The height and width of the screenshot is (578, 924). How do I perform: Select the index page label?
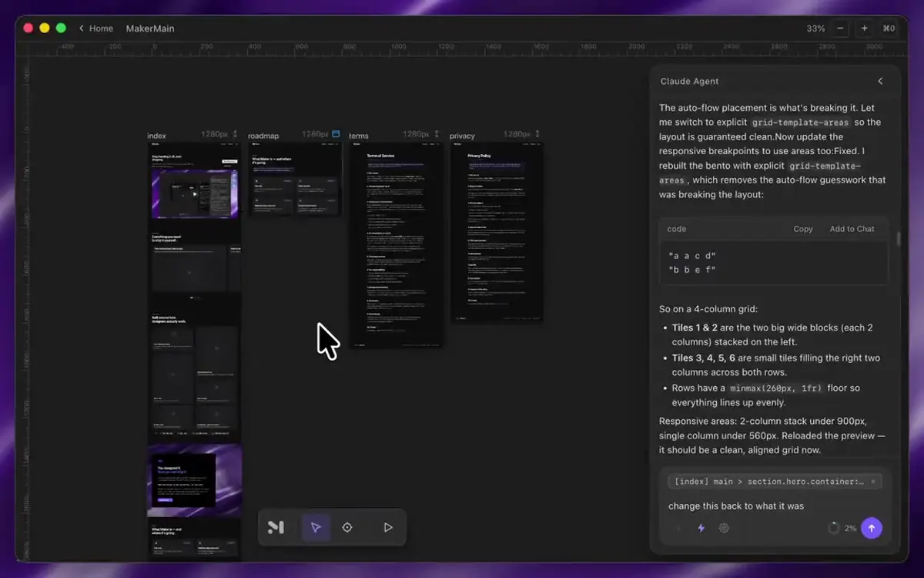156,136
